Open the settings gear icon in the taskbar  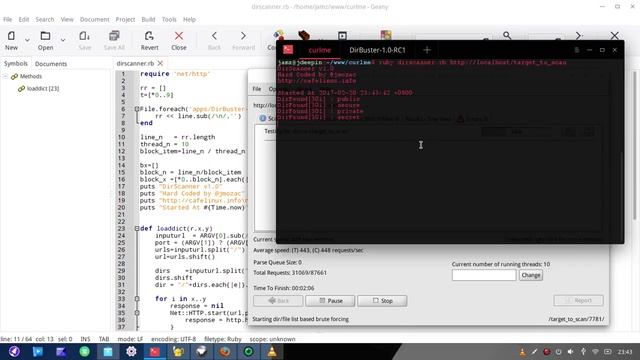click(x=131, y=351)
